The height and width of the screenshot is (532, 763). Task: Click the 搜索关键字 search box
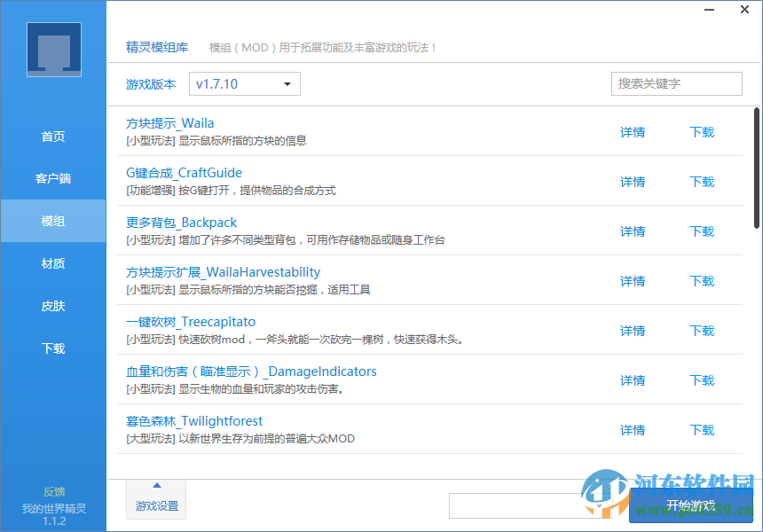click(x=676, y=83)
